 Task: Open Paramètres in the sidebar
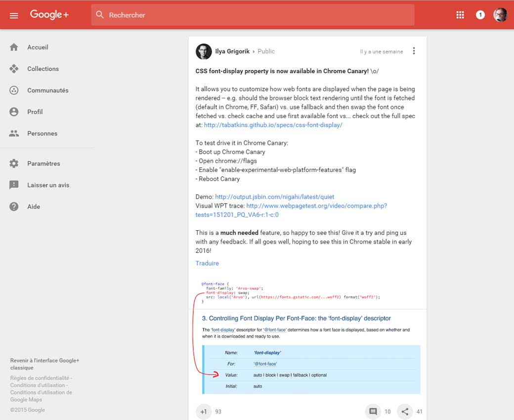click(x=43, y=164)
